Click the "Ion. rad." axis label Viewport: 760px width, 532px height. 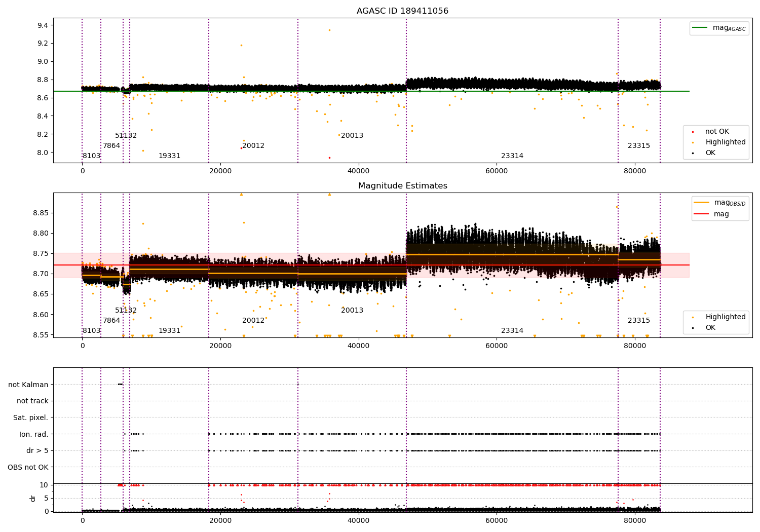click(34, 434)
